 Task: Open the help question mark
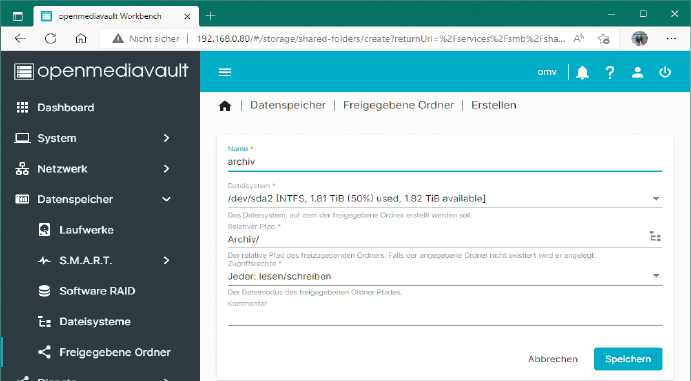pyautogui.click(x=610, y=72)
